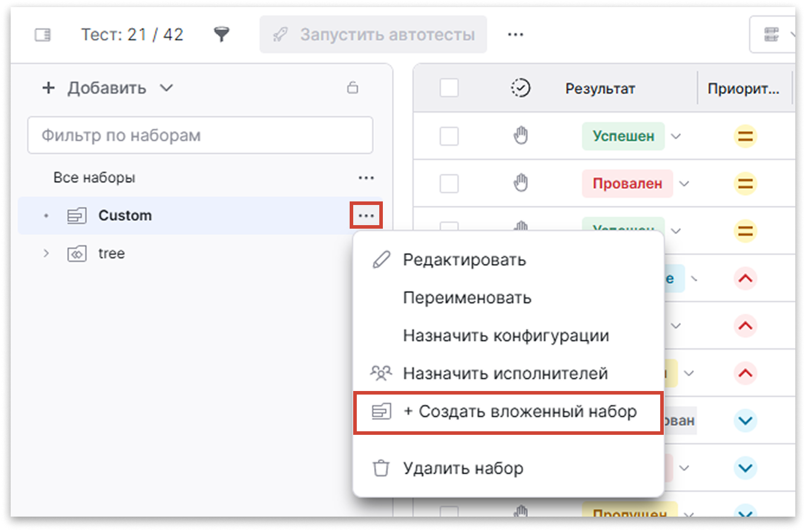Viewport: 806px width, 532px height.
Task: Click Запустить автотесты button
Action: 373,34
